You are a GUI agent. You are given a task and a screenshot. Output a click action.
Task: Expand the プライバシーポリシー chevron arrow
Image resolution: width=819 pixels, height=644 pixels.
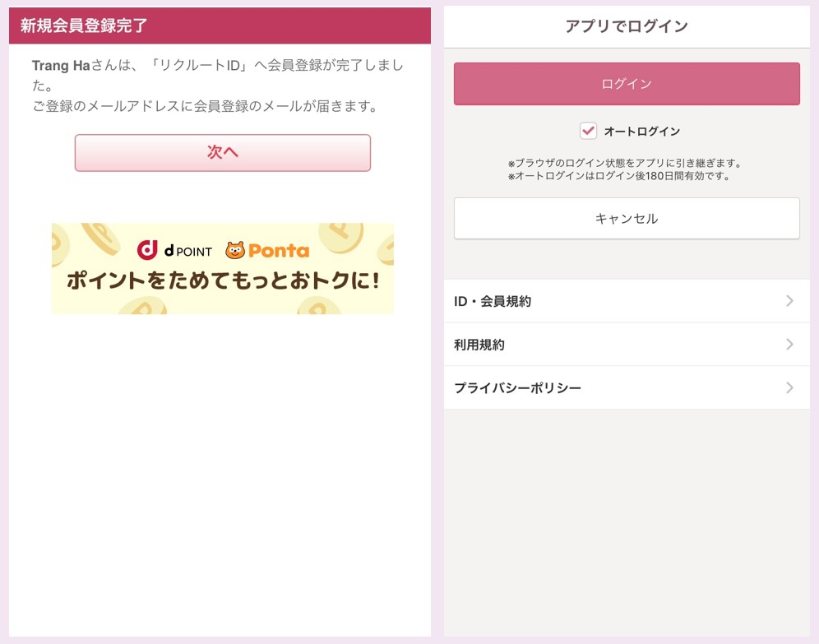click(789, 387)
